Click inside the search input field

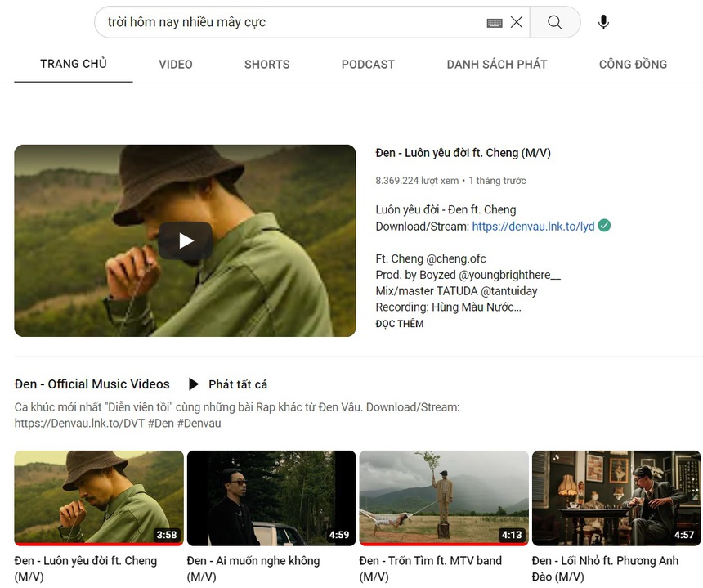(286, 22)
